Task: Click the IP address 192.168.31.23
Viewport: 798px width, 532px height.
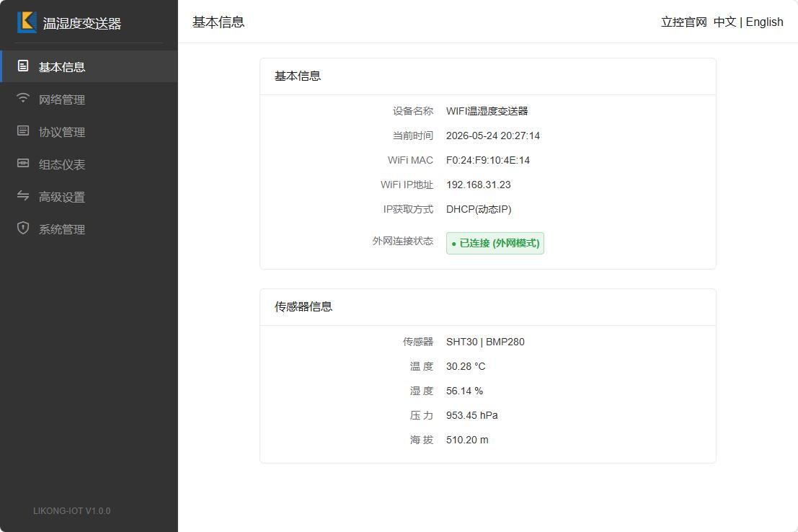Action: [479, 185]
